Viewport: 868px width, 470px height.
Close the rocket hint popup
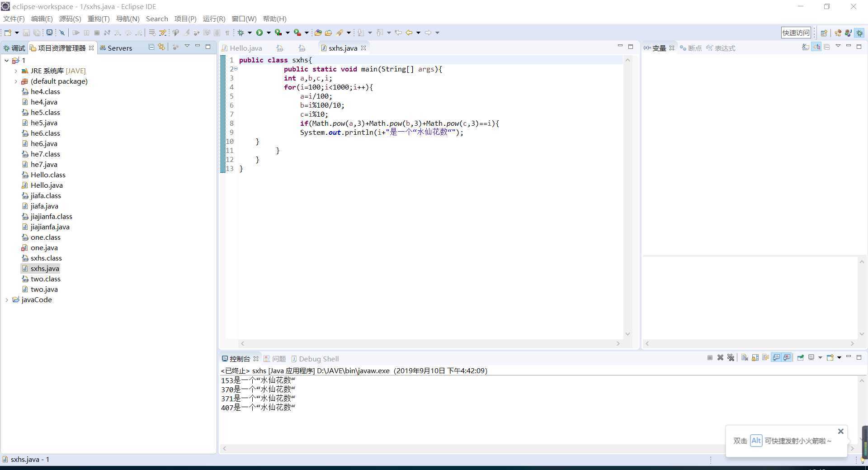tap(841, 432)
